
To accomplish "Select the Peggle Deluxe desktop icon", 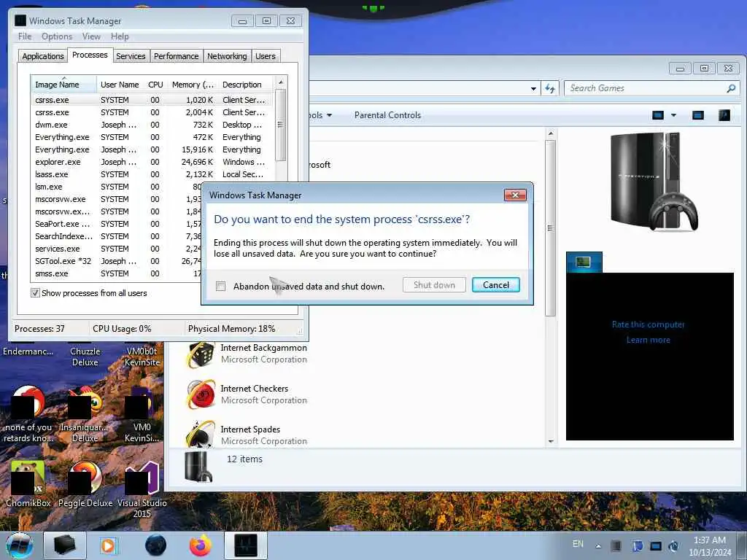I will point(85,483).
